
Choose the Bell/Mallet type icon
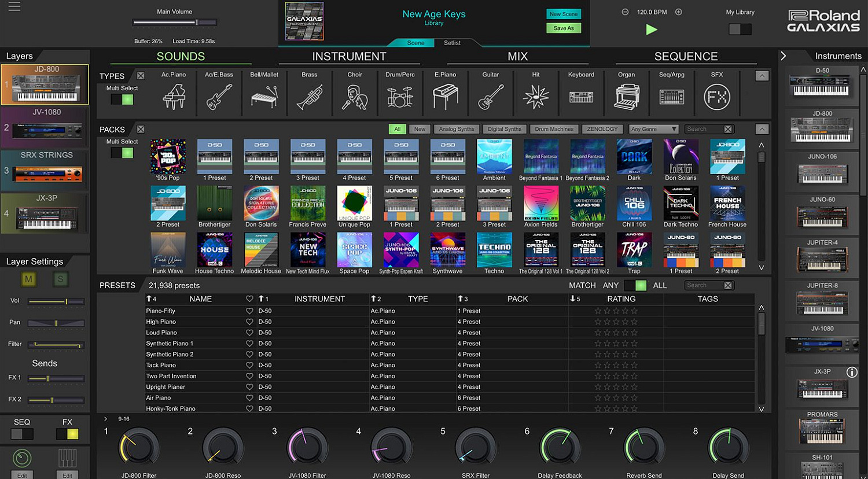[x=264, y=97]
